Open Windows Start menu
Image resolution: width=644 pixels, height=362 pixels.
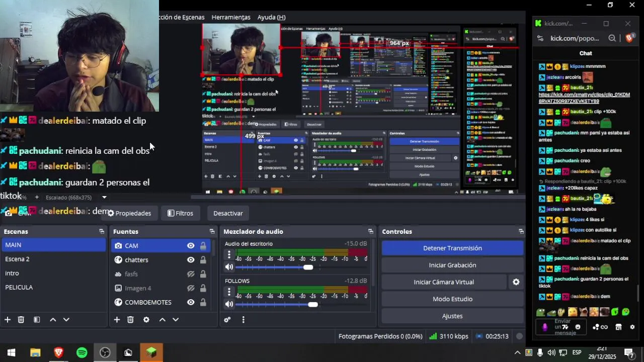(x=11, y=352)
